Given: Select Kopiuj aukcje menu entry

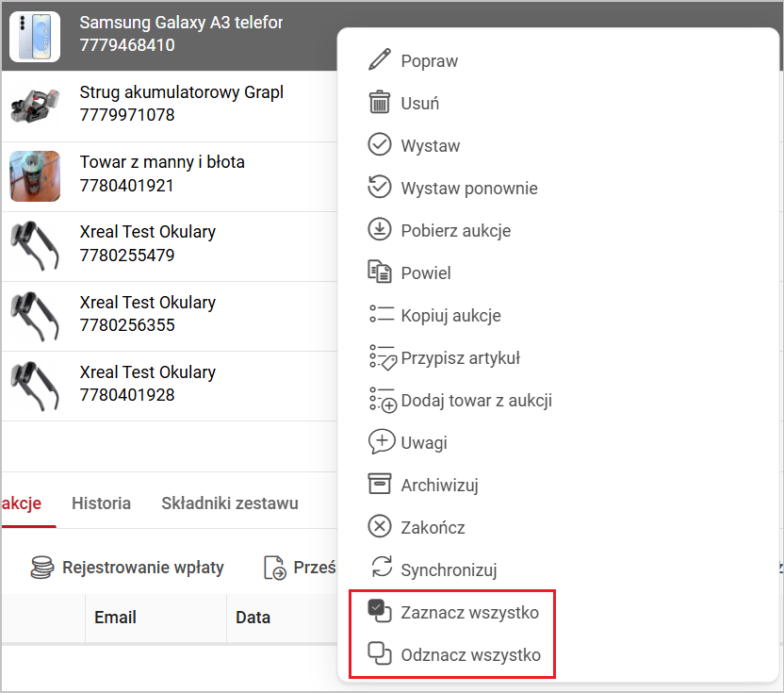Looking at the screenshot, I should coord(450,316).
